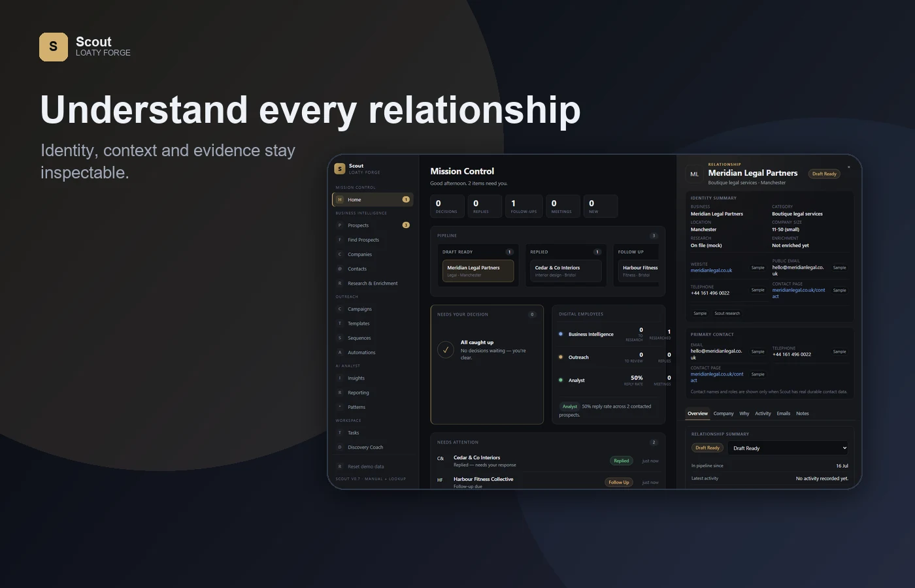The height and width of the screenshot is (588, 915).
Task: Open the Activity tab
Action: point(763,414)
